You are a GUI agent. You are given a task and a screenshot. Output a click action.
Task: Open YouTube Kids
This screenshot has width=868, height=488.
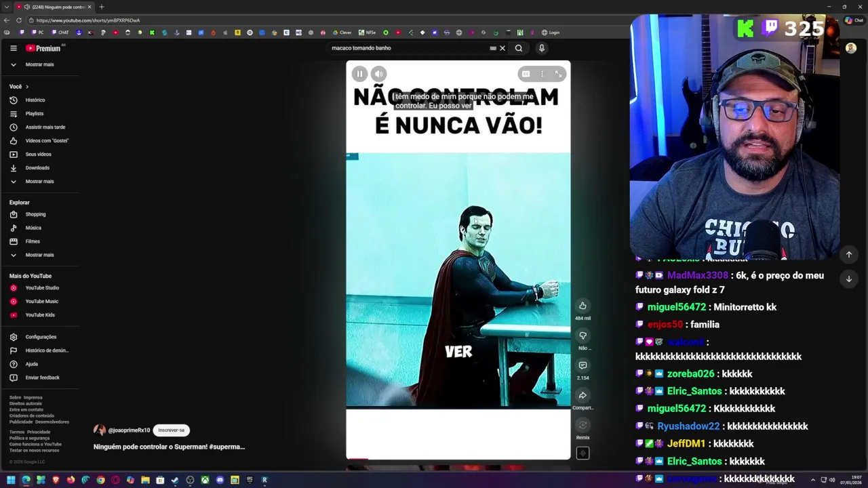[x=39, y=314]
